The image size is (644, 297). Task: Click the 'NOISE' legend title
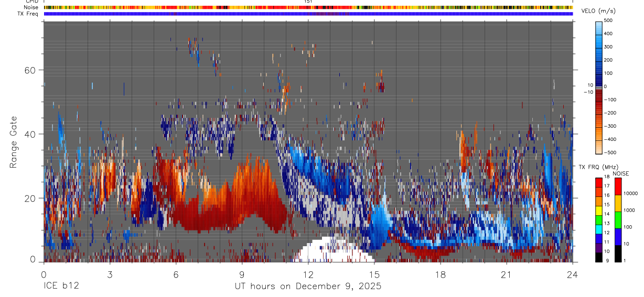[x=620, y=173]
